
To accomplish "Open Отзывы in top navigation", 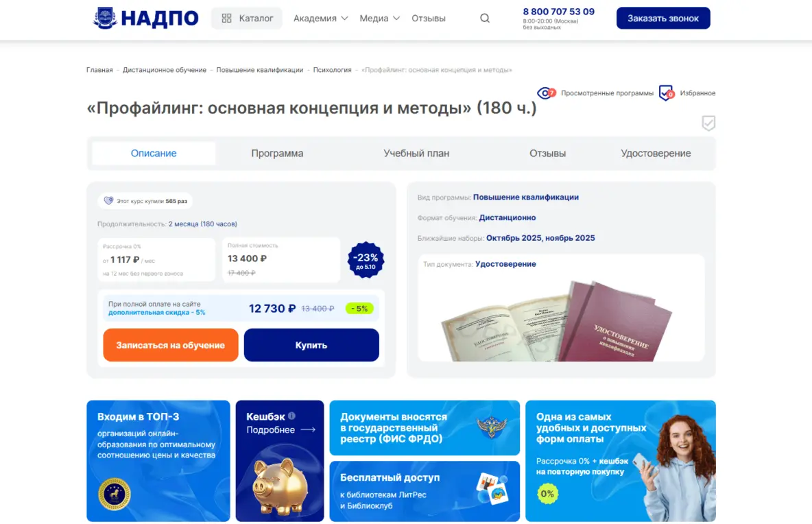I will (x=428, y=18).
